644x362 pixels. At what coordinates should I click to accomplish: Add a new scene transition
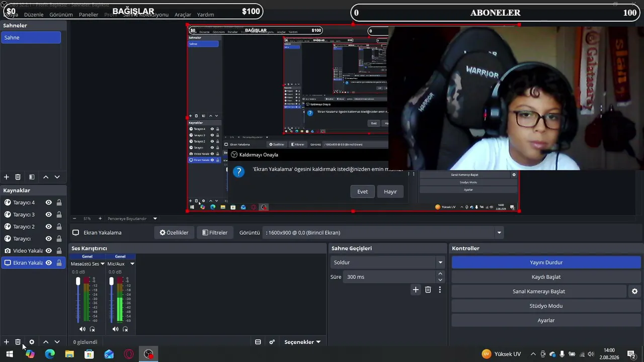coord(416,290)
